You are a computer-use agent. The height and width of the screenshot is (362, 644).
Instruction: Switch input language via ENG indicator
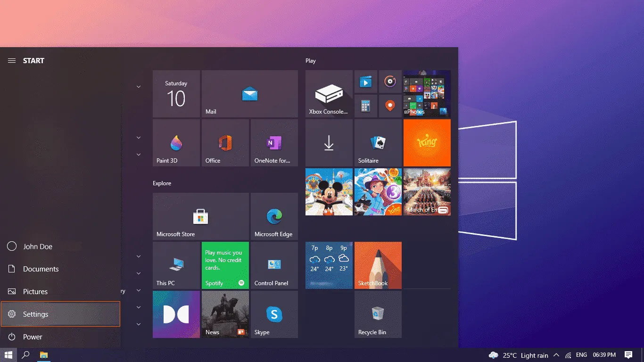pos(581,355)
